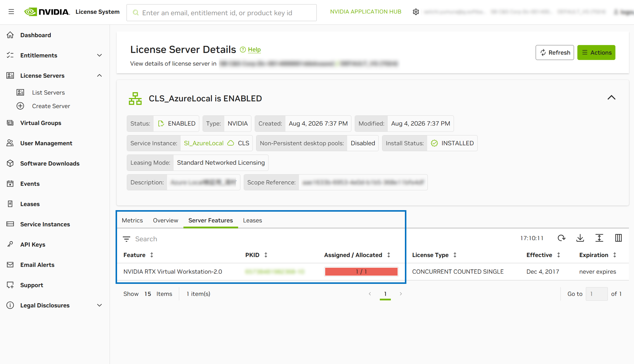This screenshot has height=364, width=634.
Task: Open the green Actions menu button
Action: 596,53
